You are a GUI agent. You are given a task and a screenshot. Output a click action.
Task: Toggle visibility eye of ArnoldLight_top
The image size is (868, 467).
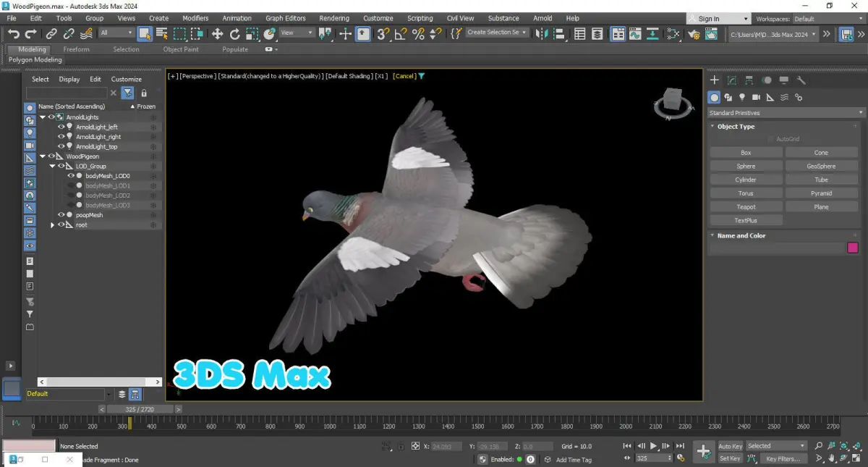click(61, 146)
